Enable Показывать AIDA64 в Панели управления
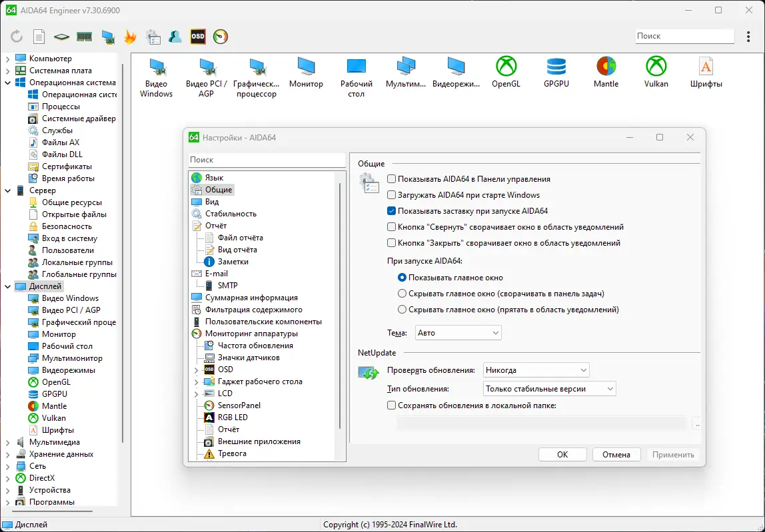The height and width of the screenshot is (532, 765). [391, 179]
